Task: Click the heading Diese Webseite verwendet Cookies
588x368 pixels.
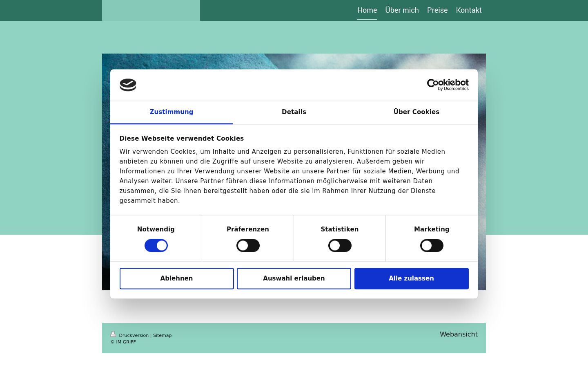Action: (181, 139)
